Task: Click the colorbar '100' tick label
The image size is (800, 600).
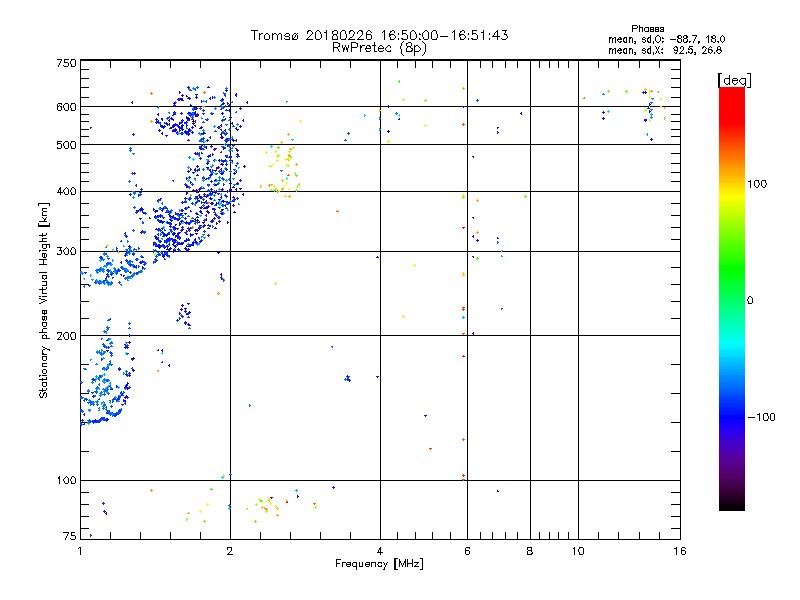Action: tap(757, 184)
